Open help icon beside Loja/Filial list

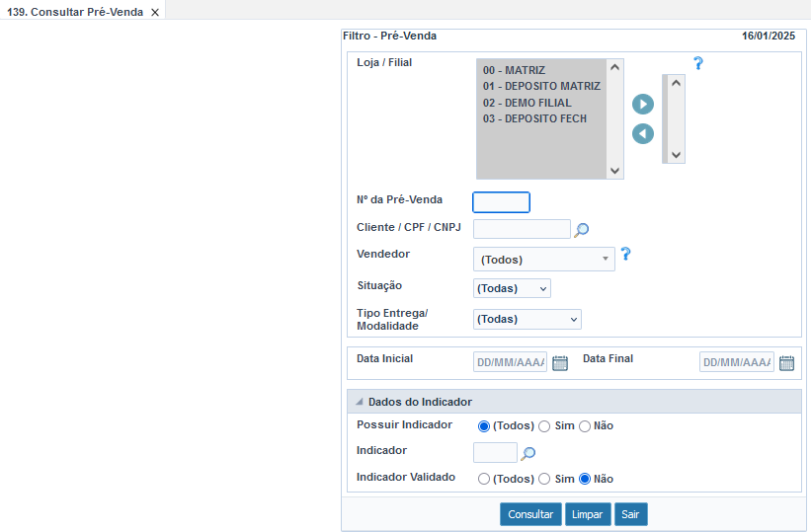pyautogui.click(x=698, y=63)
